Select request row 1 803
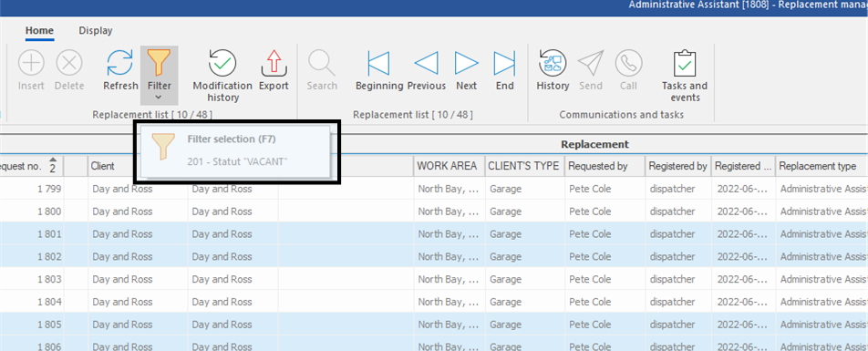Image resolution: width=868 pixels, height=351 pixels. 434,278
